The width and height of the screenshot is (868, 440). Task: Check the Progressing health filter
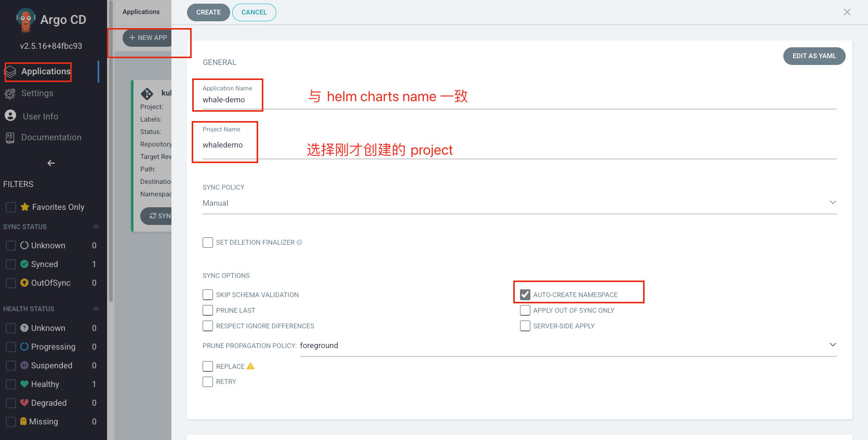[10, 347]
